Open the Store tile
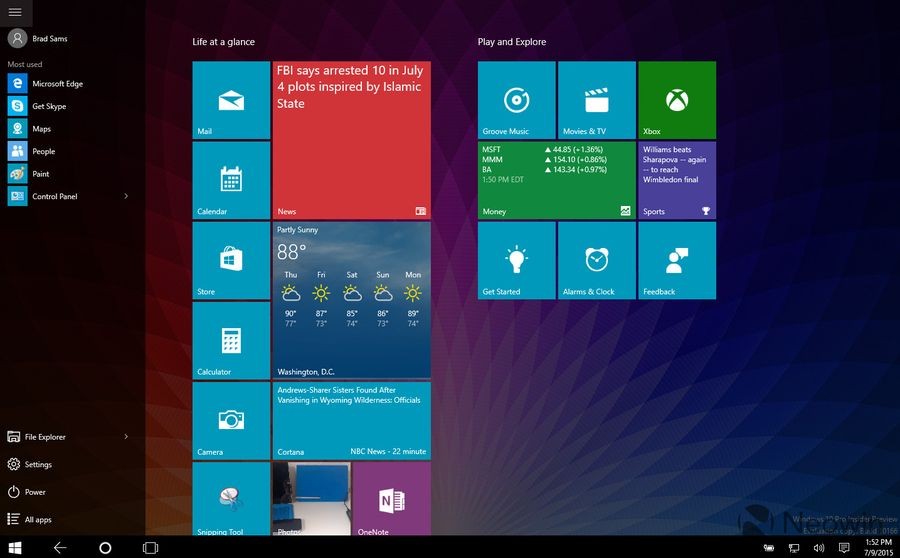The image size is (900, 558). click(x=231, y=261)
